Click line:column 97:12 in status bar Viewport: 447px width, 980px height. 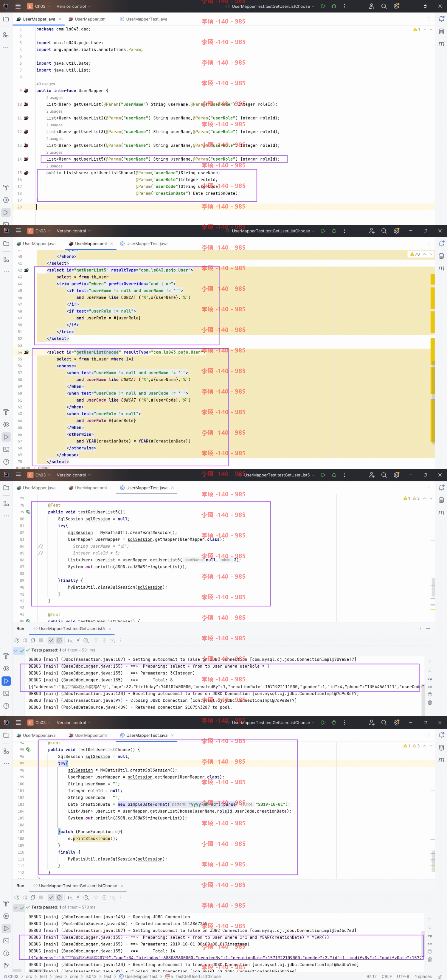[x=371, y=977]
